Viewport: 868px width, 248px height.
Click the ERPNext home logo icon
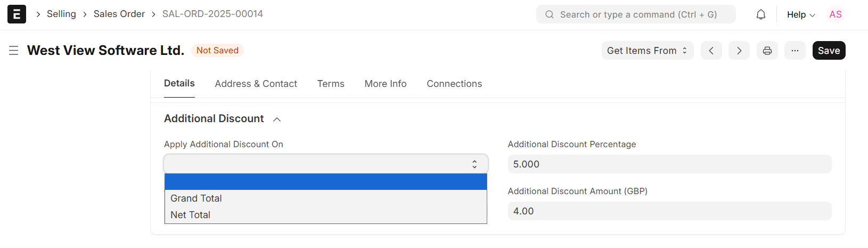[17, 14]
